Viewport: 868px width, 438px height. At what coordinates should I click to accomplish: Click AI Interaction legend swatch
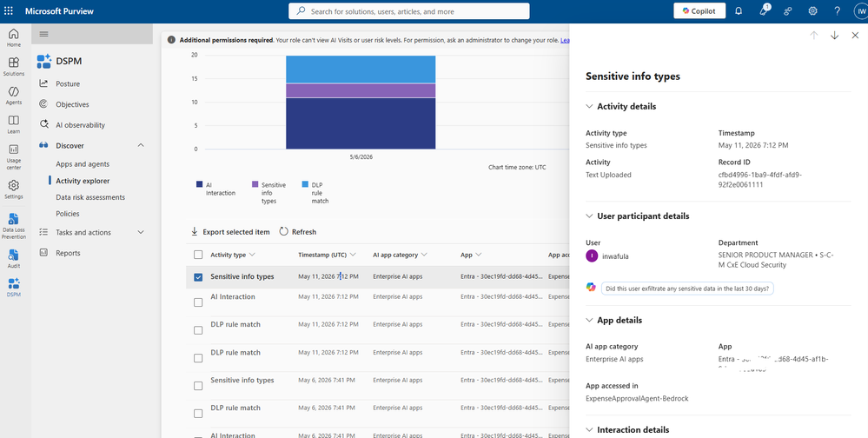tap(199, 184)
